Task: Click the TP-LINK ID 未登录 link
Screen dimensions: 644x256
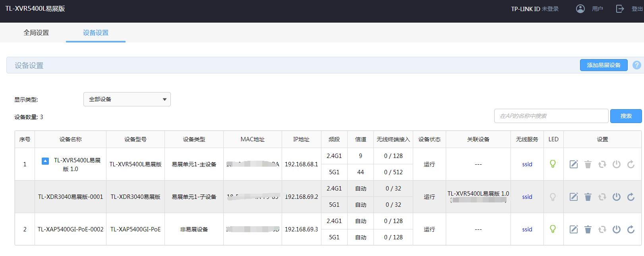Action: pos(535,9)
